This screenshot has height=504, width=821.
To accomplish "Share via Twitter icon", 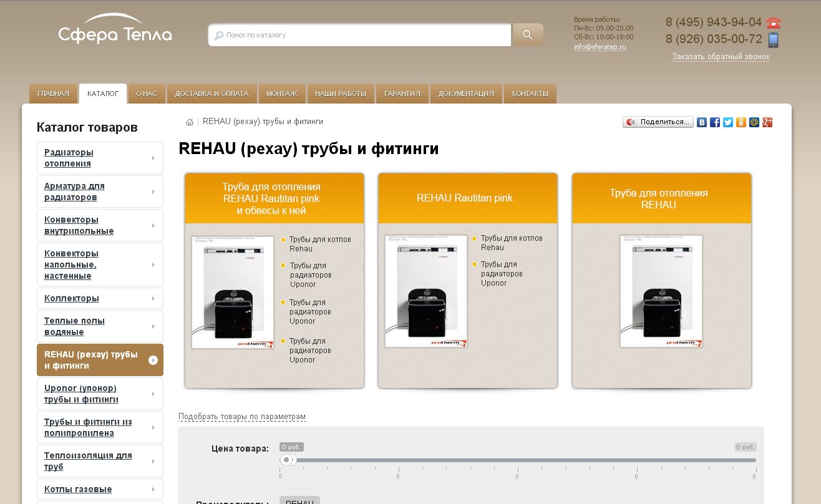I will [x=728, y=122].
